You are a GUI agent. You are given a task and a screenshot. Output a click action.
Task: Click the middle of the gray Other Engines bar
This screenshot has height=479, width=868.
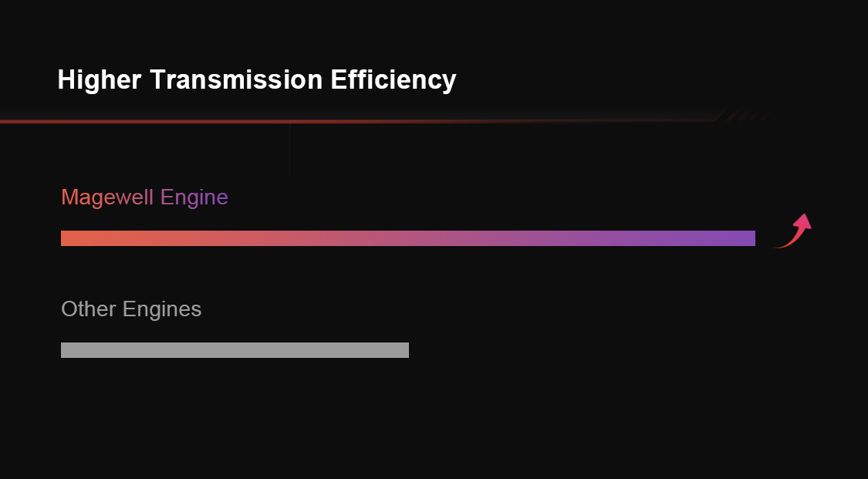point(235,350)
